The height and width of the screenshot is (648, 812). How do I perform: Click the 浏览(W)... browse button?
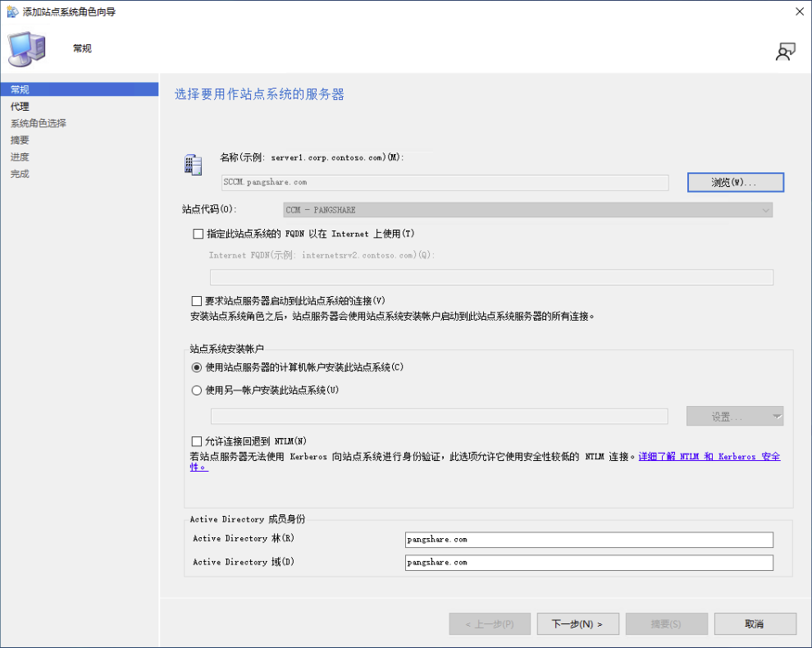[x=736, y=182]
